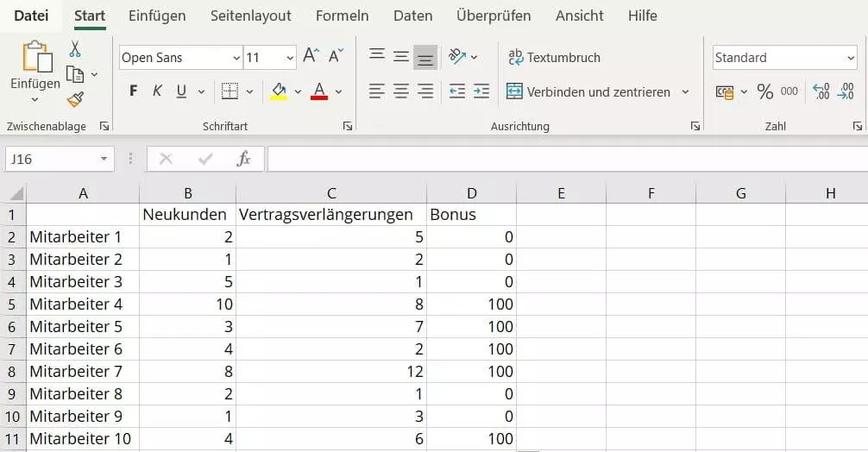Screen dimensions: 868x452
Task: Copy selection with the copy icon
Action: pyautogui.click(x=75, y=74)
